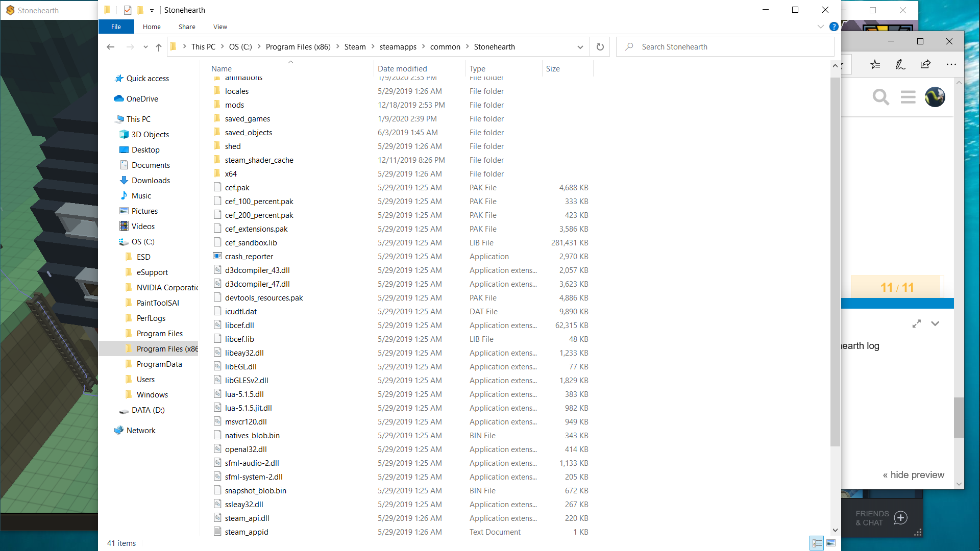Open the File menu tab
Screen dimensions: 980x551
116,27
